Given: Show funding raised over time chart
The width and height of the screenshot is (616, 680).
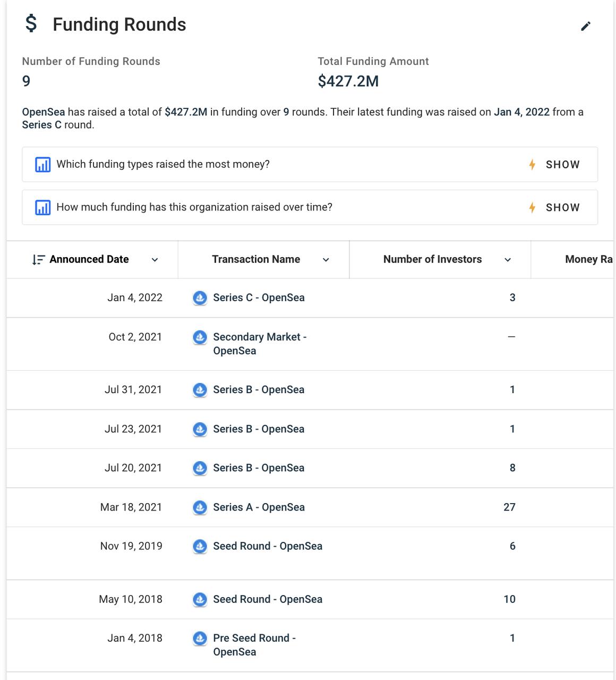Looking at the screenshot, I should (555, 208).
